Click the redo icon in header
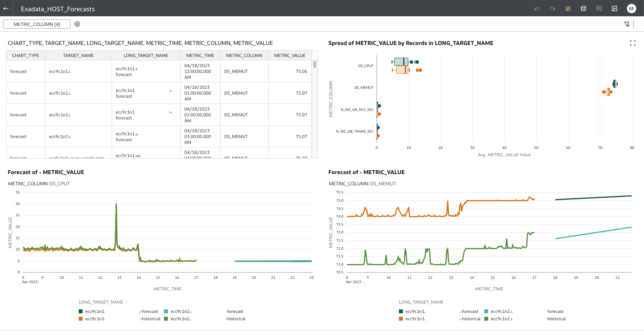Viewport: 644px width, 335px height. click(552, 9)
